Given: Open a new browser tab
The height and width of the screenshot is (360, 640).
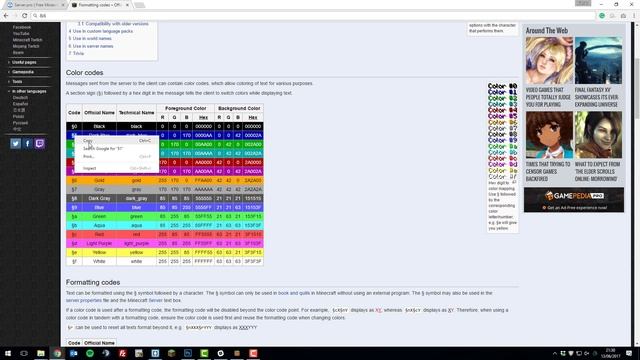Looking at the screenshot, I should point(140,5).
